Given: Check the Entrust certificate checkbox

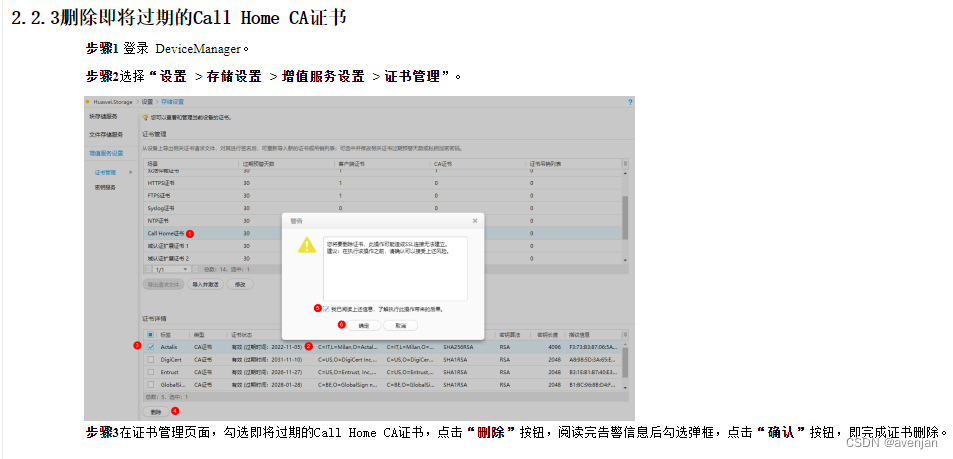Looking at the screenshot, I should 151,371.
